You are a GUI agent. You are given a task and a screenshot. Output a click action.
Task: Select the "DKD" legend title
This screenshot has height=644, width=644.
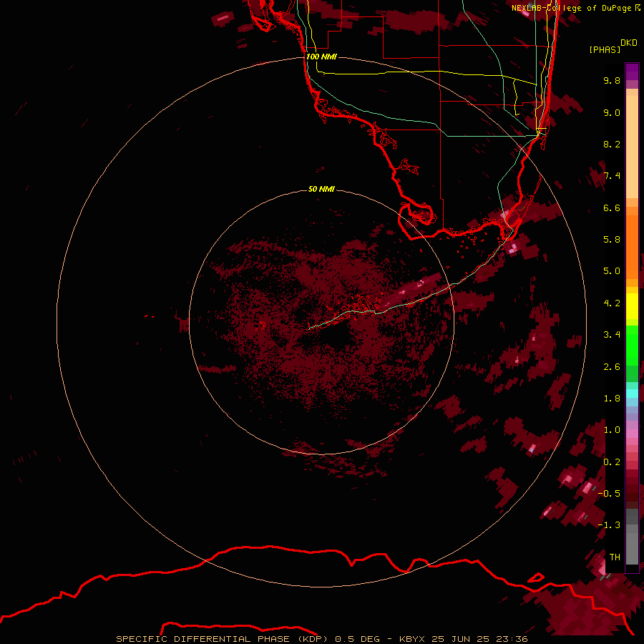point(629,43)
